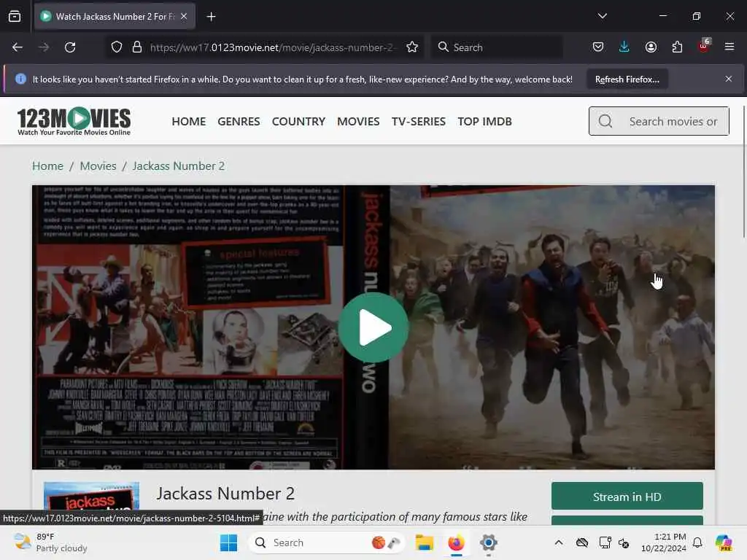Click the Stream in HD button
Image resolution: width=747 pixels, height=560 pixels.
627,496
